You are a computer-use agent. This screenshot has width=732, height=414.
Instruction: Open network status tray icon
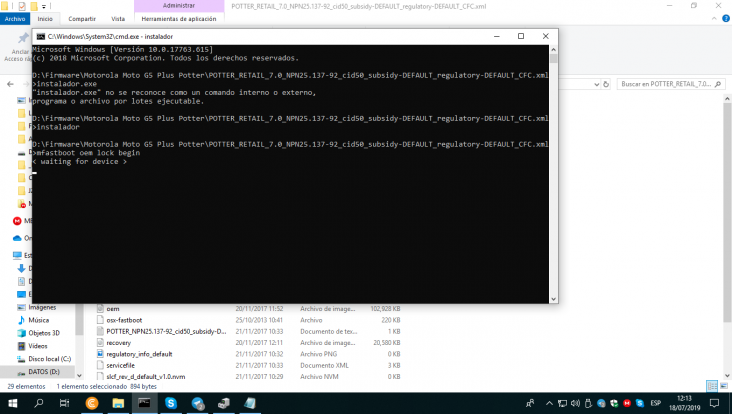coord(563,403)
